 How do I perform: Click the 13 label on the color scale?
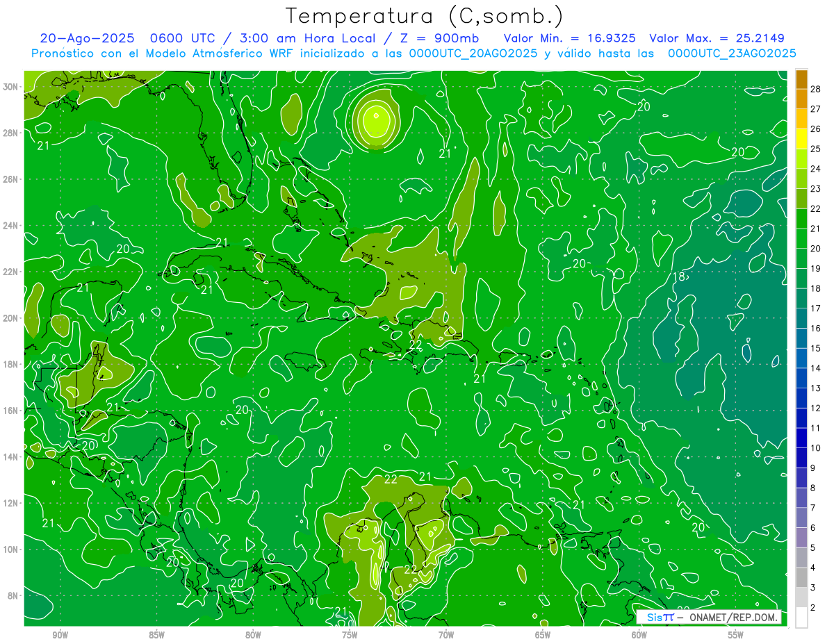(x=816, y=388)
